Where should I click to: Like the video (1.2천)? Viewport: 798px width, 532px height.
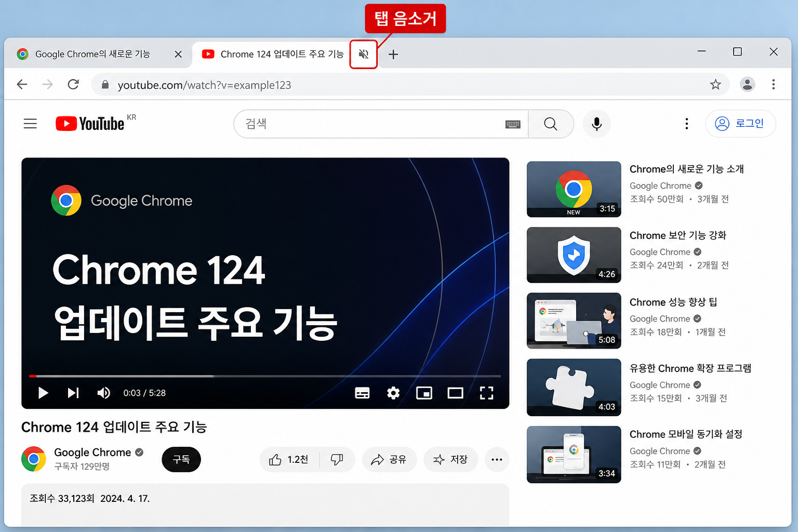[x=289, y=459]
